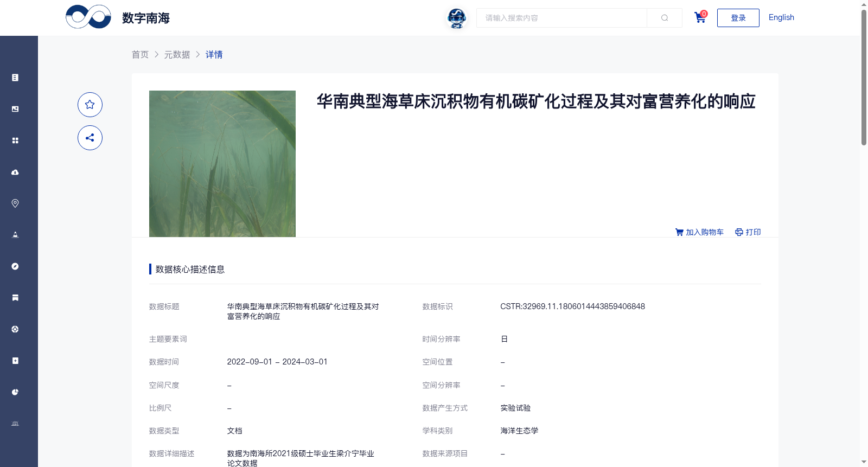The height and width of the screenshot is (467, 868).
Task: Click the 文档 data type value
Action: [x=234, y=431]
